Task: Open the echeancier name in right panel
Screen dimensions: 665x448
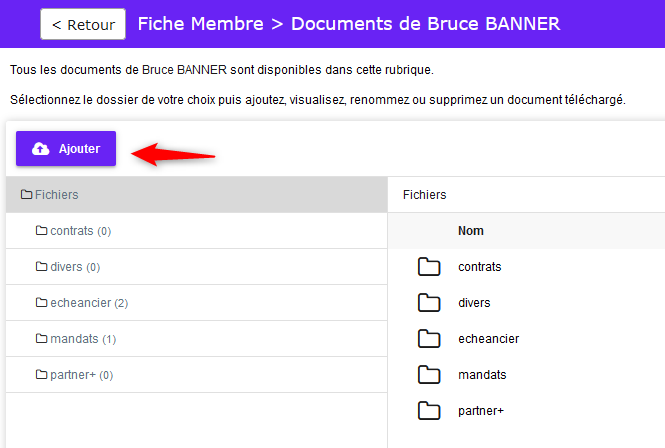Action: pos(489,339)
